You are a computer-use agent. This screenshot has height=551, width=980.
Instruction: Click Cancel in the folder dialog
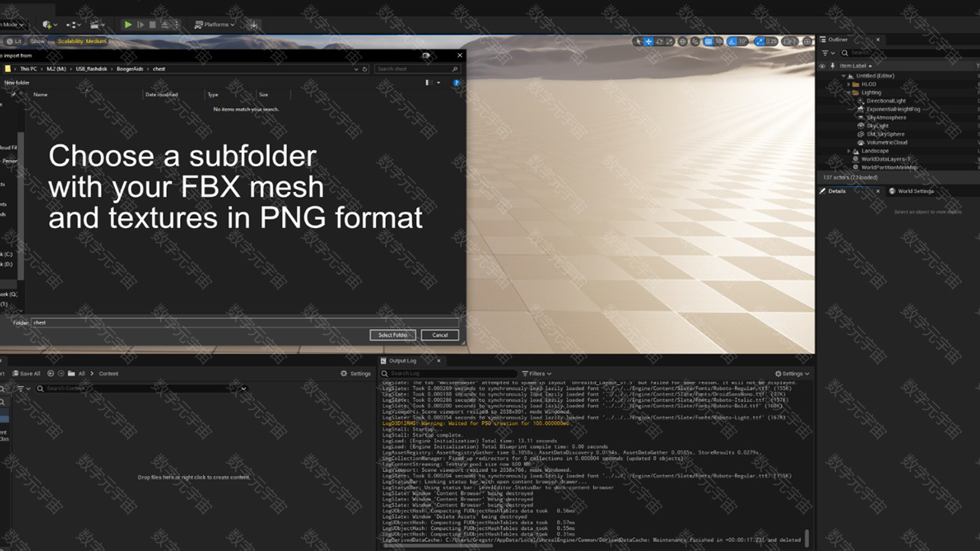point(439,335)
